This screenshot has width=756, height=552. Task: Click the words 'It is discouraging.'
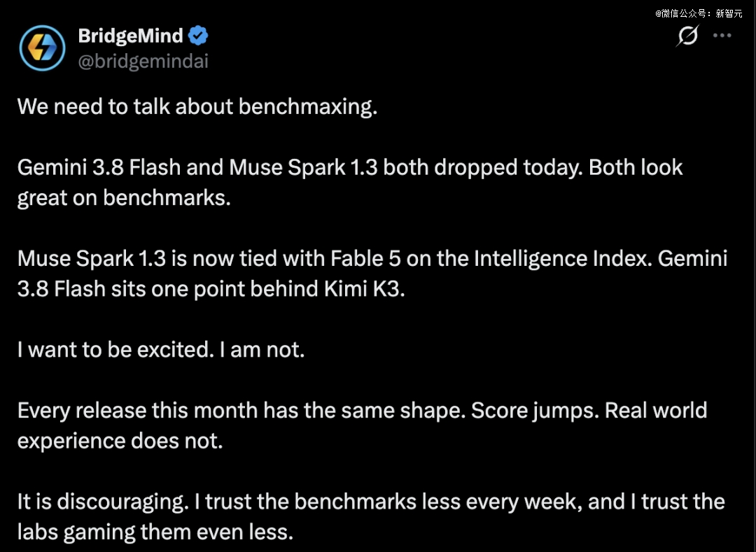tap(103, 502)
